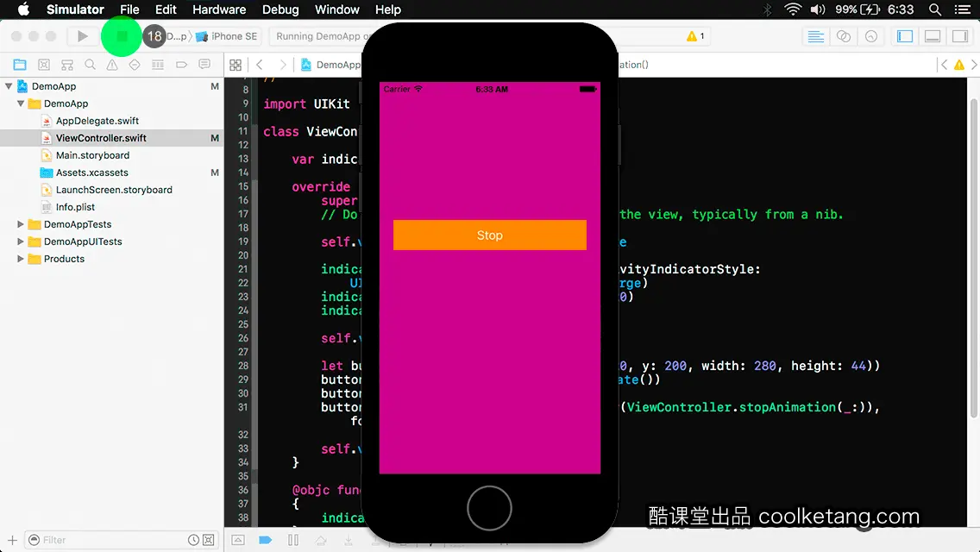Open the Report navigator speech bubble icon
This screenshot has height=552, width=980.
point(204,65)
